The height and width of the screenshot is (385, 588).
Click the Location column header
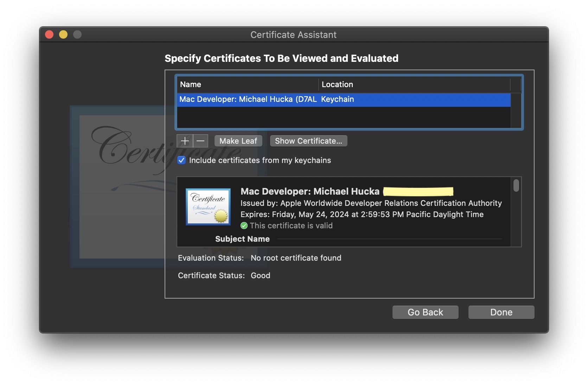pos(414,84)
